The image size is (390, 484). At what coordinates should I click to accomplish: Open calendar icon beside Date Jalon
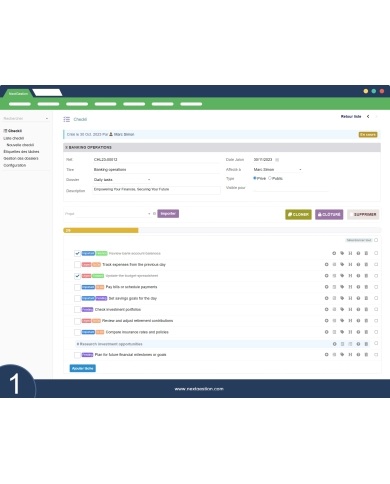pyautogui.click(x=277, y=160)
